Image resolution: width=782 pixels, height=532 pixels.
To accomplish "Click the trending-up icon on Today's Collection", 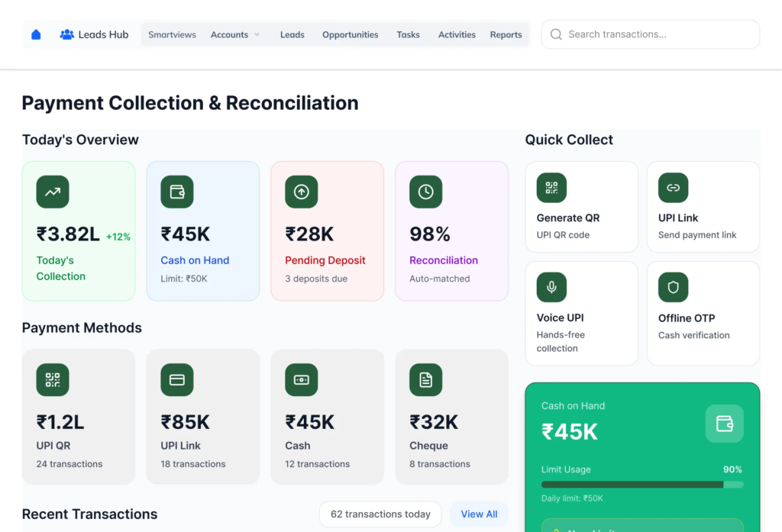I will 53,192.
